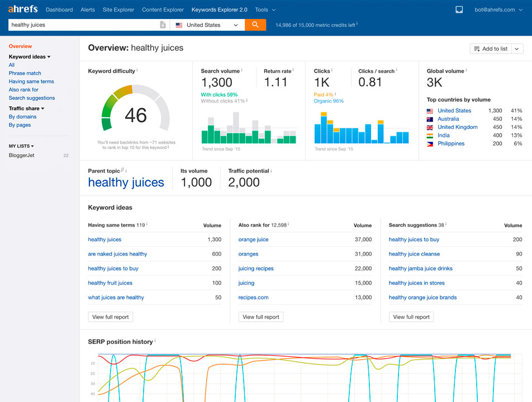Open the parent topic healthy juices link

coord(126,183)
